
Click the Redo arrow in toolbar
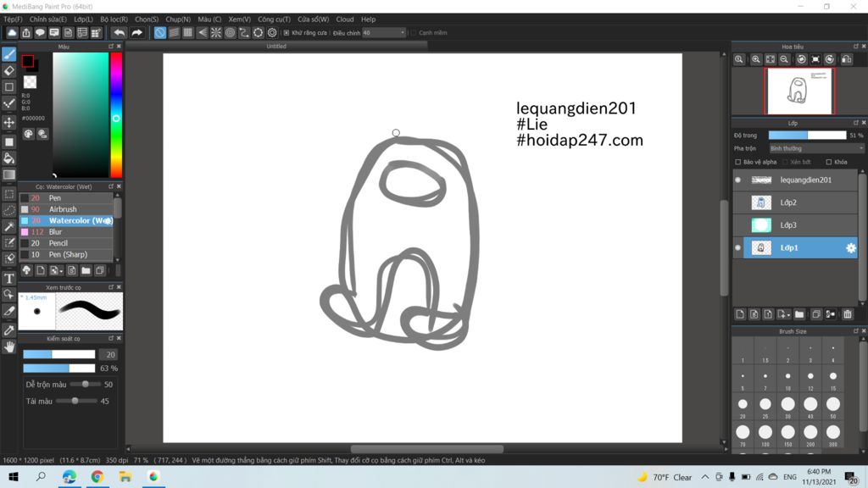136,33
